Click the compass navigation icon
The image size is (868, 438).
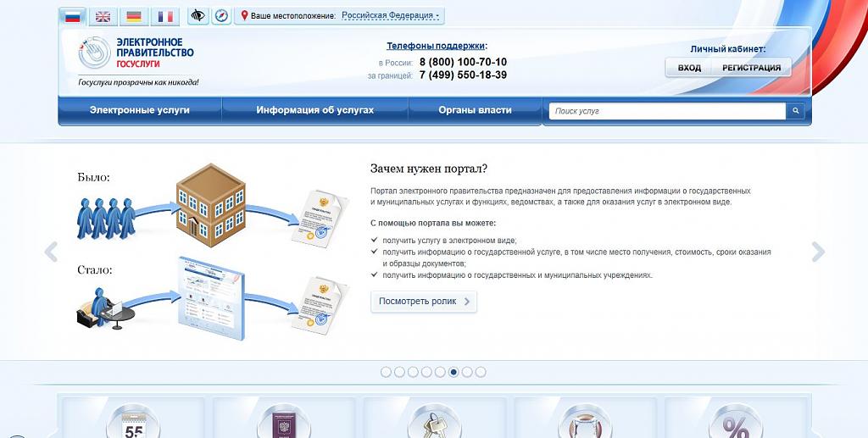[x=221, y=16]
